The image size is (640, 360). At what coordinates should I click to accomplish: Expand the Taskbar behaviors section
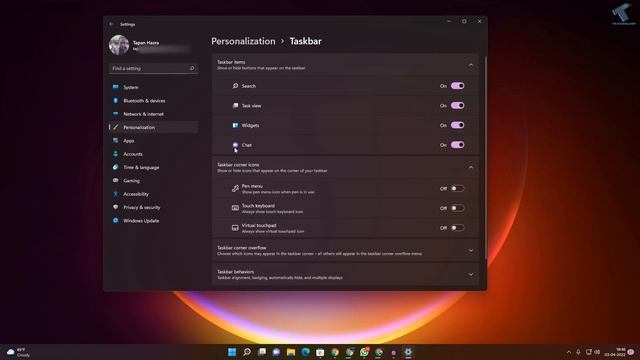point(471,274)
